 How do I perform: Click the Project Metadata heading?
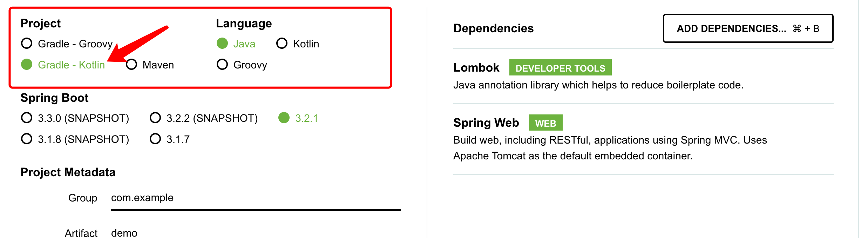coord(68,172)
